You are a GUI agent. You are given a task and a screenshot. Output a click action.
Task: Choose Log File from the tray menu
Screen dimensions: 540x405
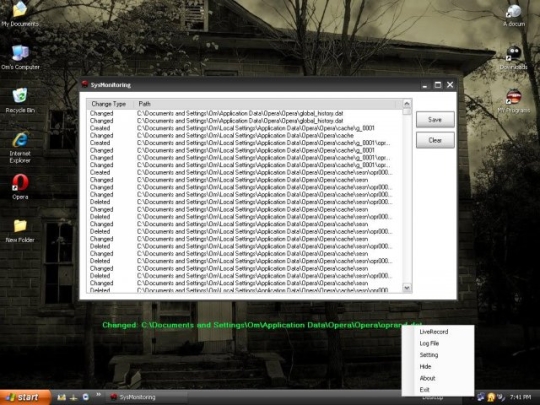click(x=438, y=343)
